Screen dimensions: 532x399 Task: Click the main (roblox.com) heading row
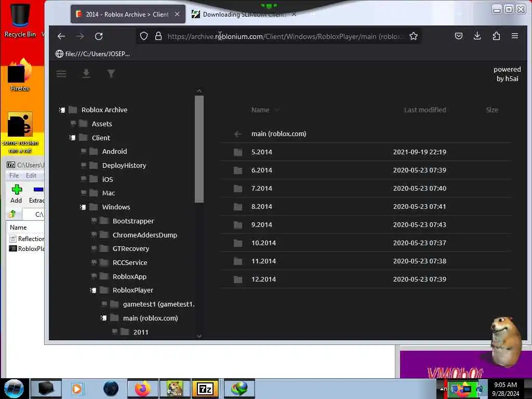[366, 134]
